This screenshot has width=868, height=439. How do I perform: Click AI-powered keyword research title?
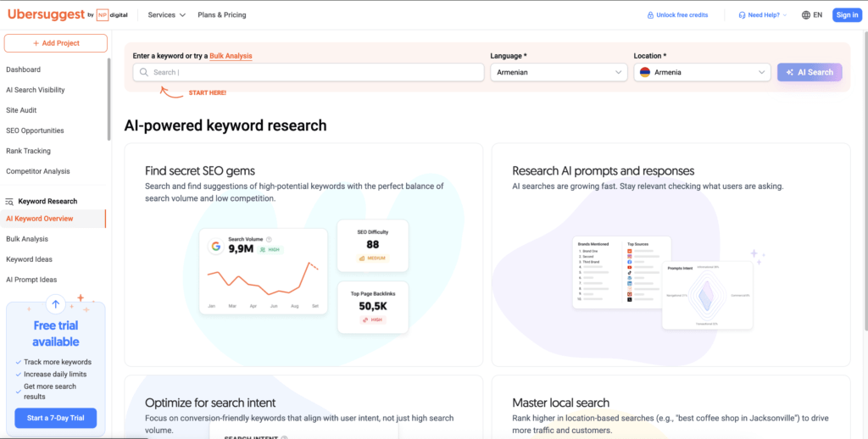pos(225,125)
